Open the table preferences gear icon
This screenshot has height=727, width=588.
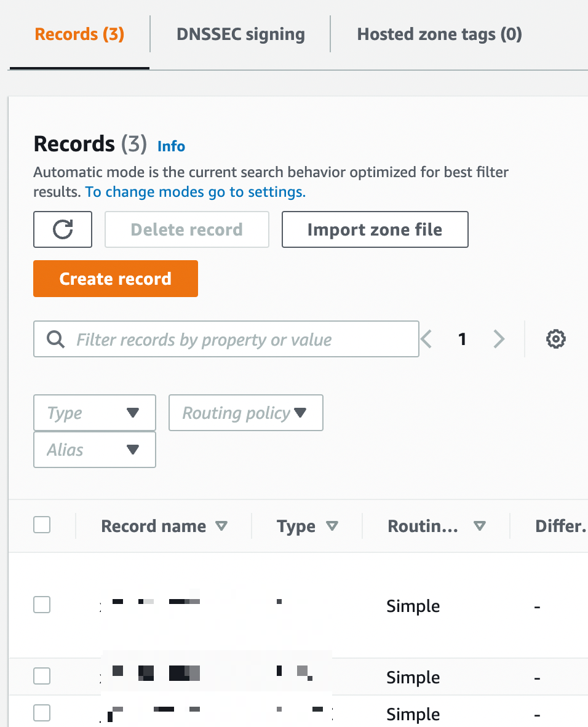pos(555,339)
